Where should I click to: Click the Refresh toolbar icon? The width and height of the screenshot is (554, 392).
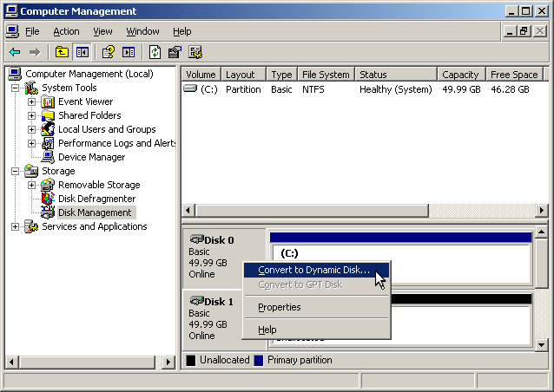155,52
